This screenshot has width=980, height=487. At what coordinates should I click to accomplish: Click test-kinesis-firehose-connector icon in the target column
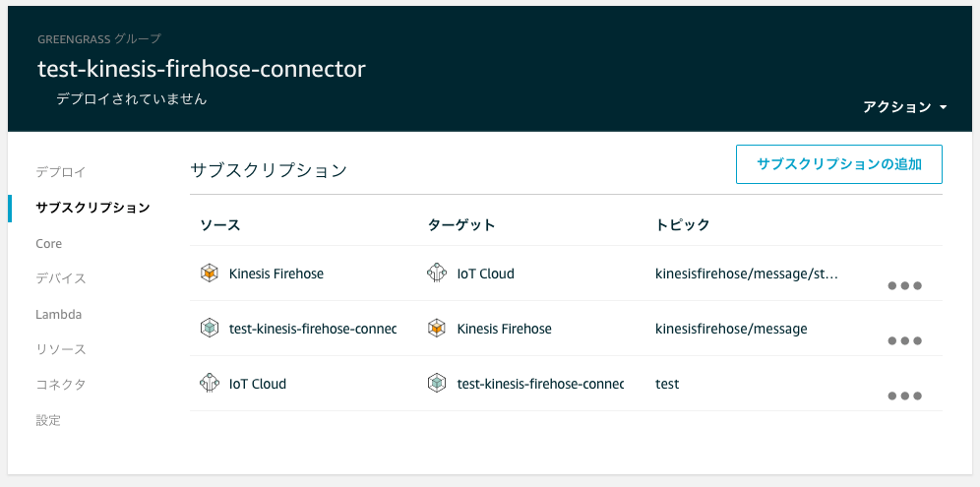pyautogui.click(x=437, y=384)
